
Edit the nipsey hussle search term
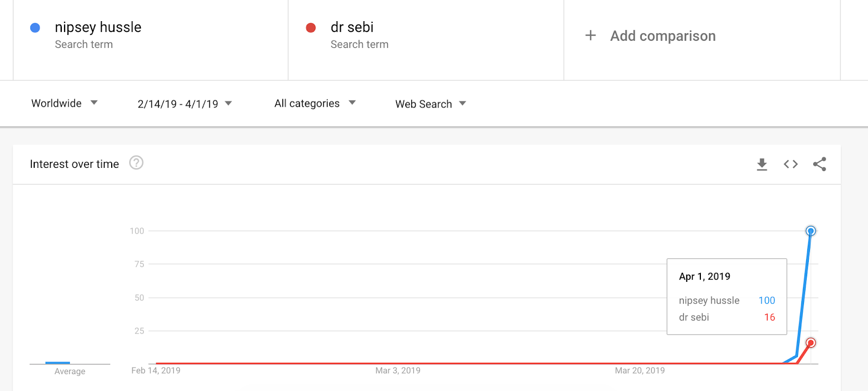pos(98,27)
